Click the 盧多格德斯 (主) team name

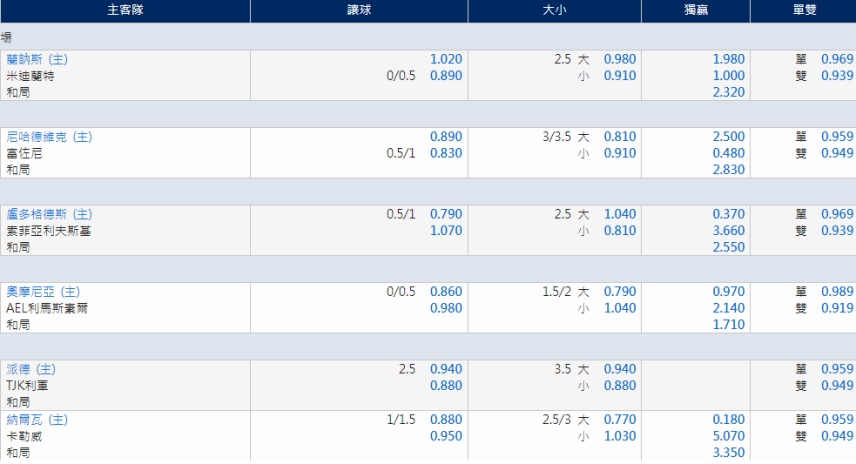click(x=50, y=214)
